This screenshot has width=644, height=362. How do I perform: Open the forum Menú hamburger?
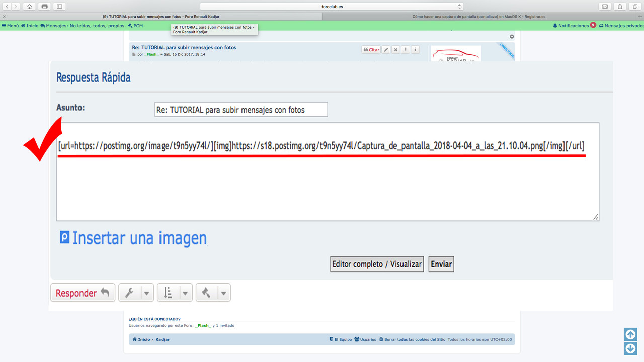tap(10, 26)
